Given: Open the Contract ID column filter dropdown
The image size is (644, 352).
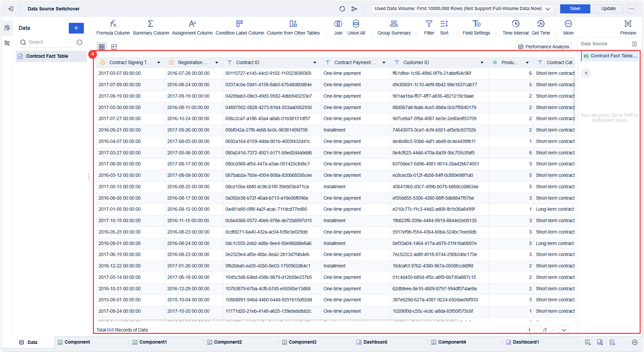Looking at the screenshot, I should point(315,62).
